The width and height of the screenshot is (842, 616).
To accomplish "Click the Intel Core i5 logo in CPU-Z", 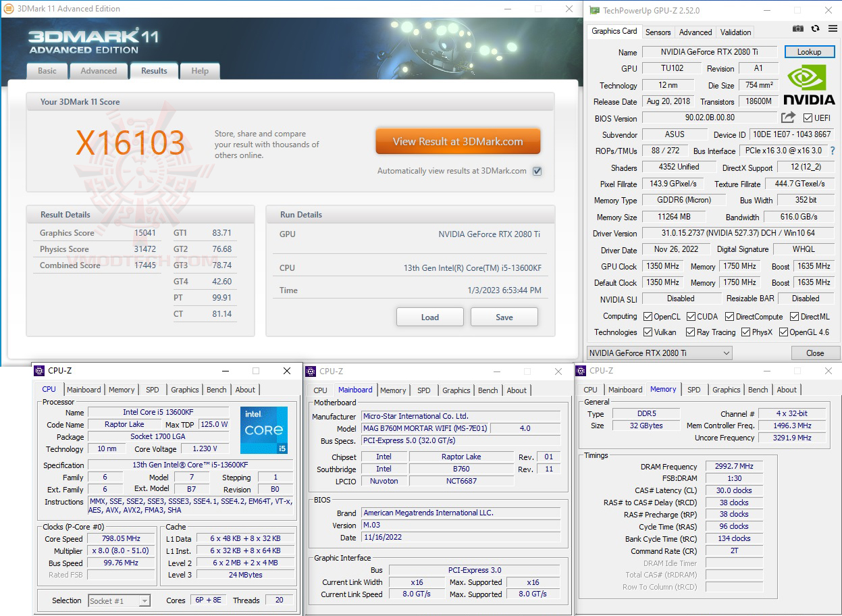I will [263, 430].
